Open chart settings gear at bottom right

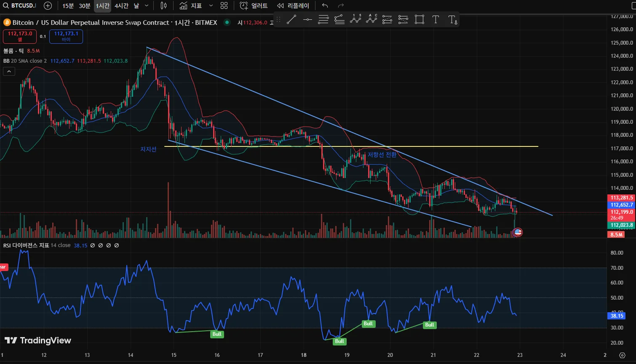[x=622, y=355]
